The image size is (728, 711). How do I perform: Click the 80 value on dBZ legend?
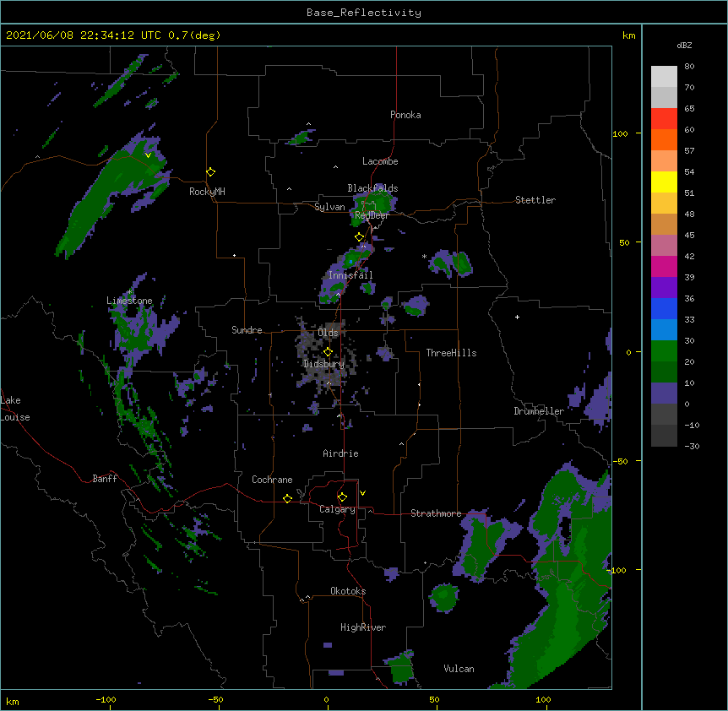coord(689,67)
